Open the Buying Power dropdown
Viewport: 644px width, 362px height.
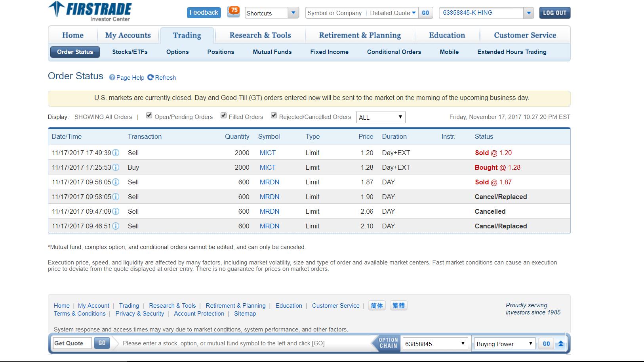point(505,344)
